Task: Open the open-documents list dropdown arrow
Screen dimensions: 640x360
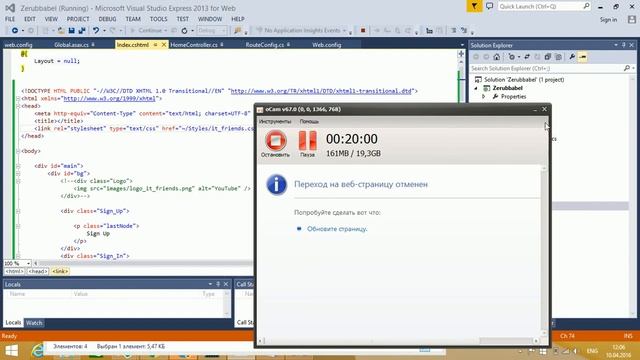Action: [x=462, y=45]
